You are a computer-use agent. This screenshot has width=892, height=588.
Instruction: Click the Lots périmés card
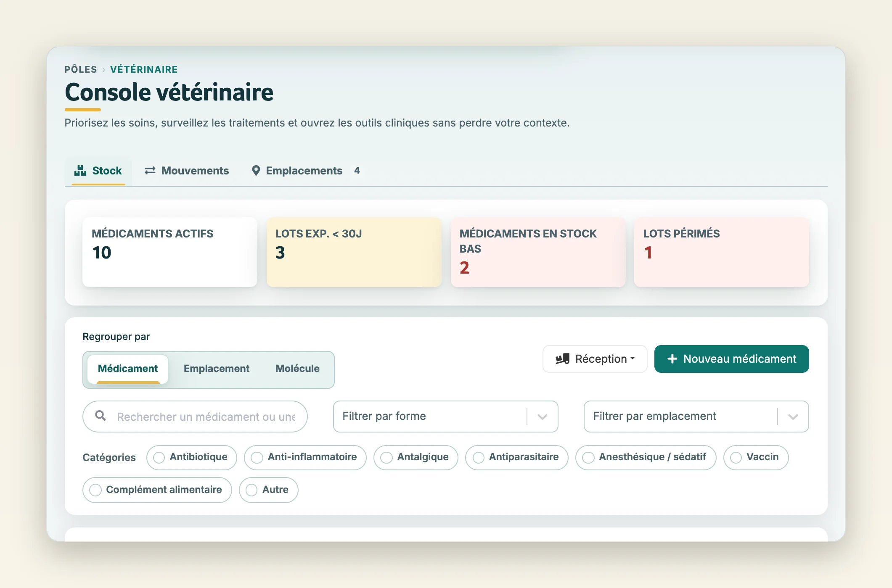click(722, 252)
